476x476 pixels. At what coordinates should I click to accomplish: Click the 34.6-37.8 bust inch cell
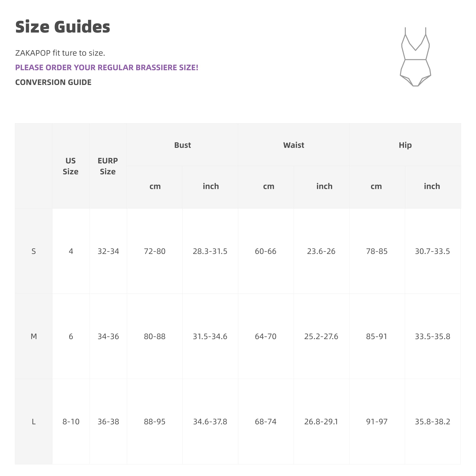210,422
